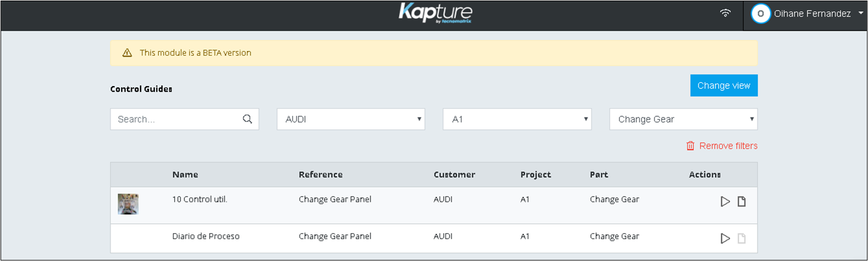Image resolution: width=868 pixels, height=261 pixels.
Task: Click the Customer column header
Action: pos(454,175)
